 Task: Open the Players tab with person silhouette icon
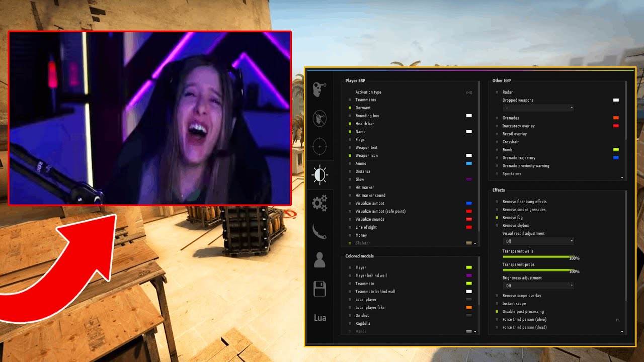[x=319, y=260]
